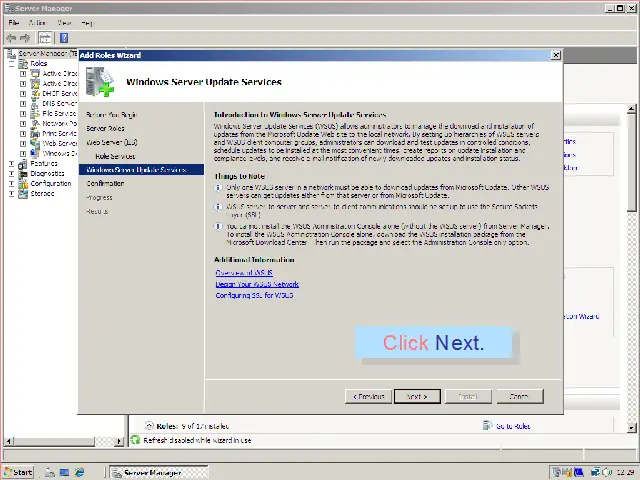This screenshot has width=640, height=480.
Task: Click the File Services role icon
Action: 36,113
